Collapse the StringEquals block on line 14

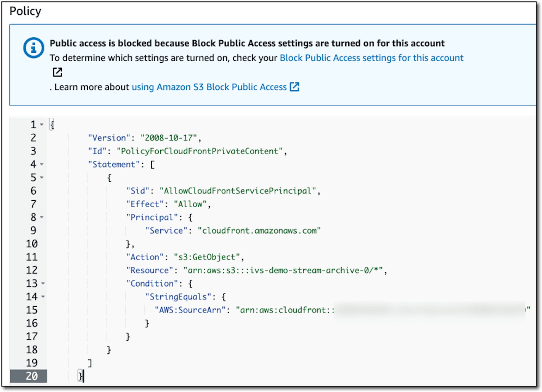[43, 297]
